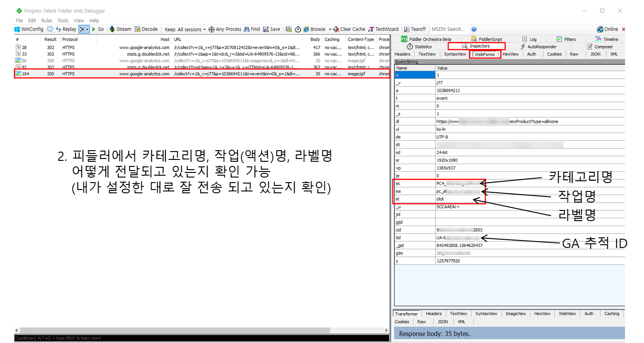Click the Online status indicator
644x343 pixels.
[x=607, y=29]
